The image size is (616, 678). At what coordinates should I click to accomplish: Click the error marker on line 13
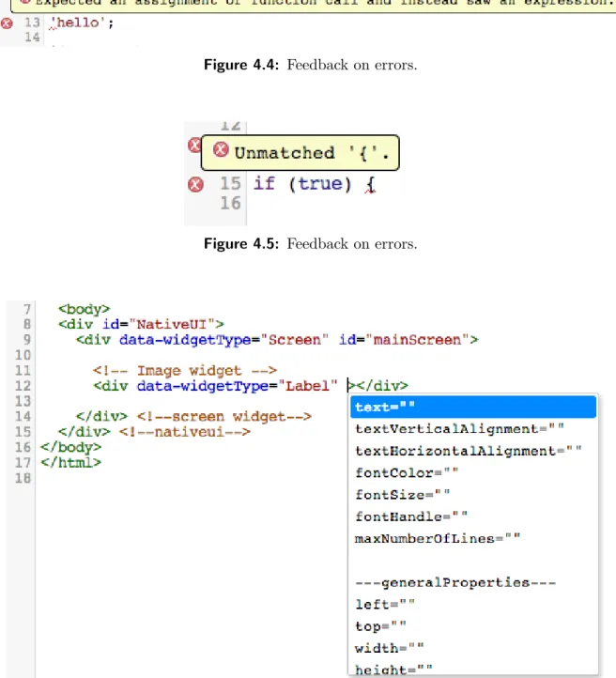[7, 23]
